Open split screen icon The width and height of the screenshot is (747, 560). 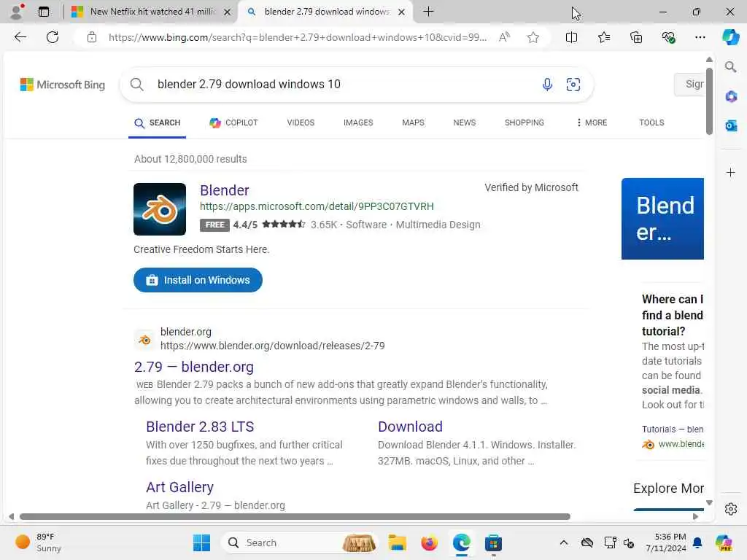tap(571, 37)
